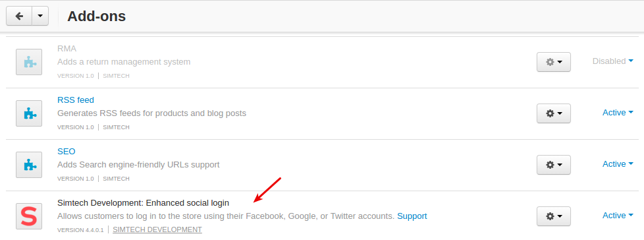Select the Simtech Development: Enhanced social login title
The width and height of the screenshot is (644, 240).
click(x=143, y=202)
